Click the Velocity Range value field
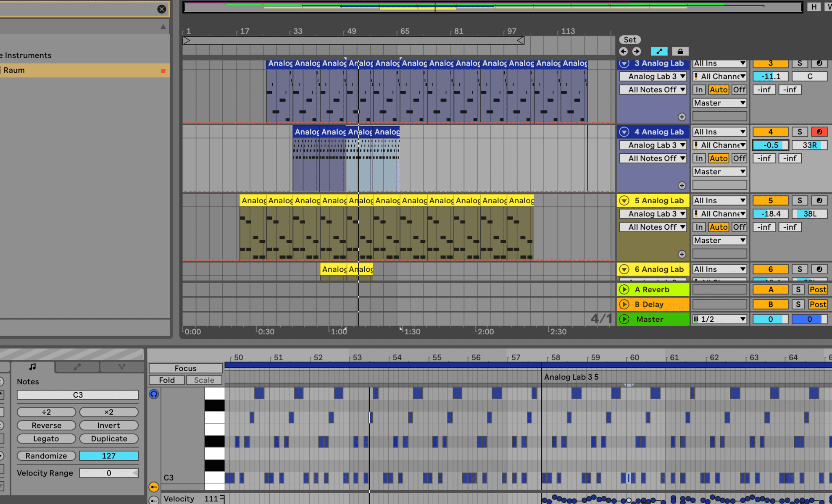 click(109, 473)
